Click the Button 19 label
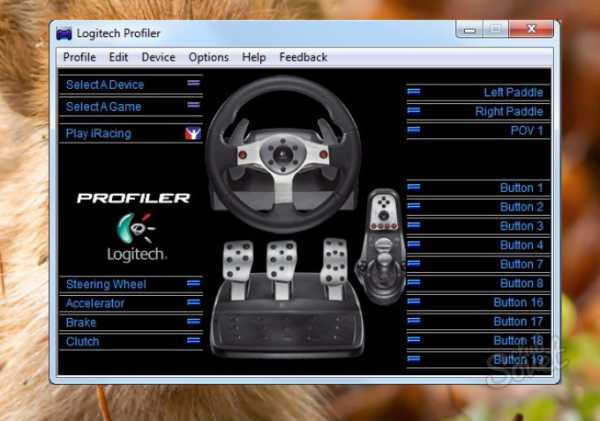Image resolution: width=600 pixels, height=421 pixels. pos(518,360)
